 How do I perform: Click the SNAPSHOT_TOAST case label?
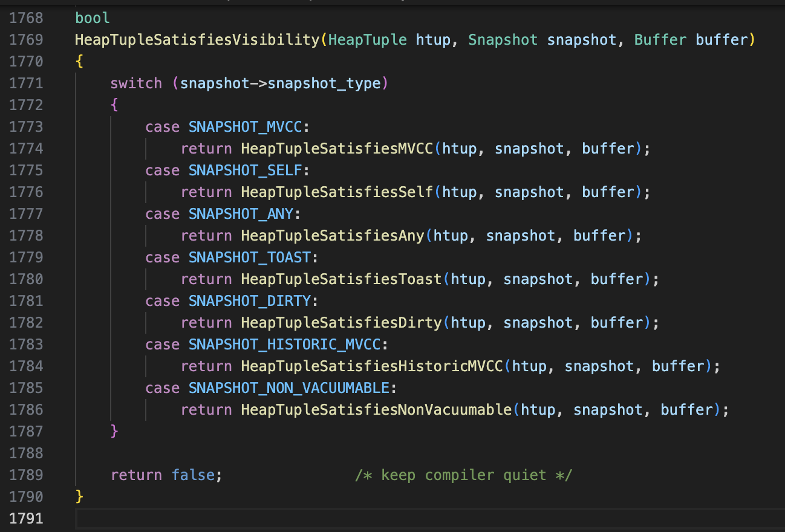[248, 257]
